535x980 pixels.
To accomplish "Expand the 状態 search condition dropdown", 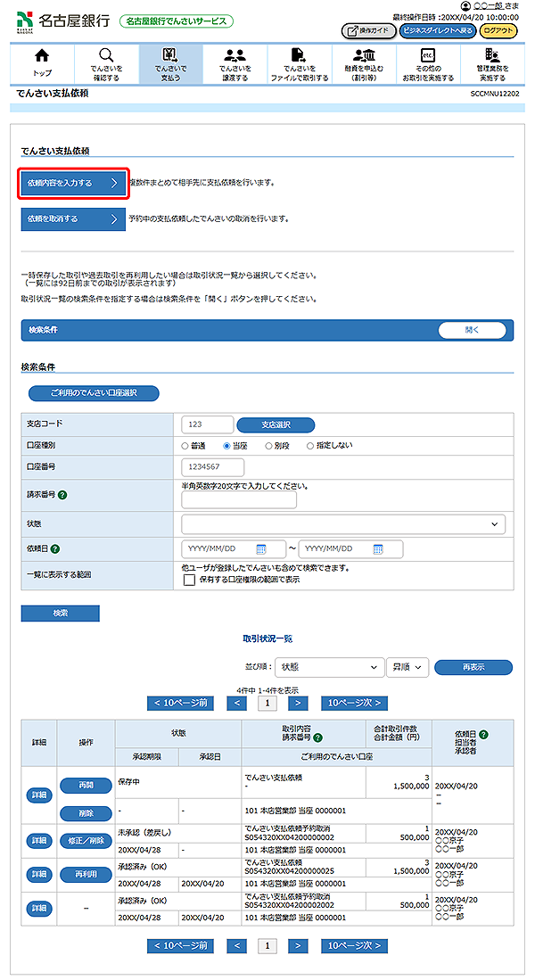I will (x=342, y=524).
